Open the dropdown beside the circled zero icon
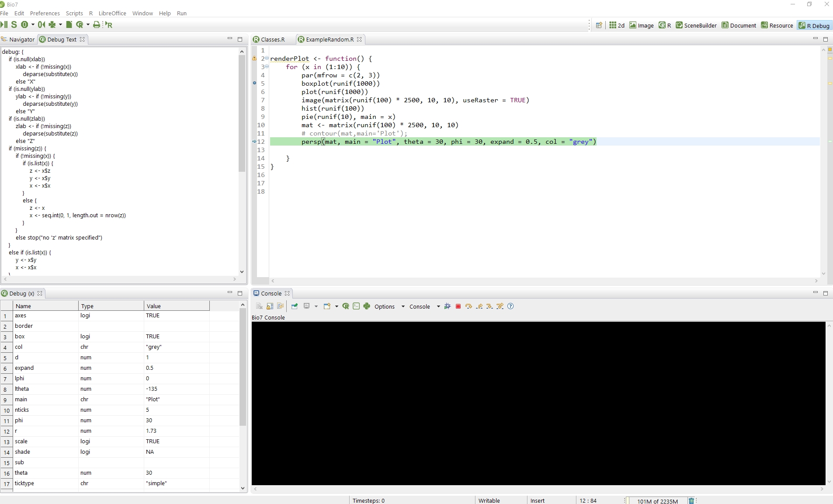The height and width of the screenshot is (504, 833). click(33, 25)
